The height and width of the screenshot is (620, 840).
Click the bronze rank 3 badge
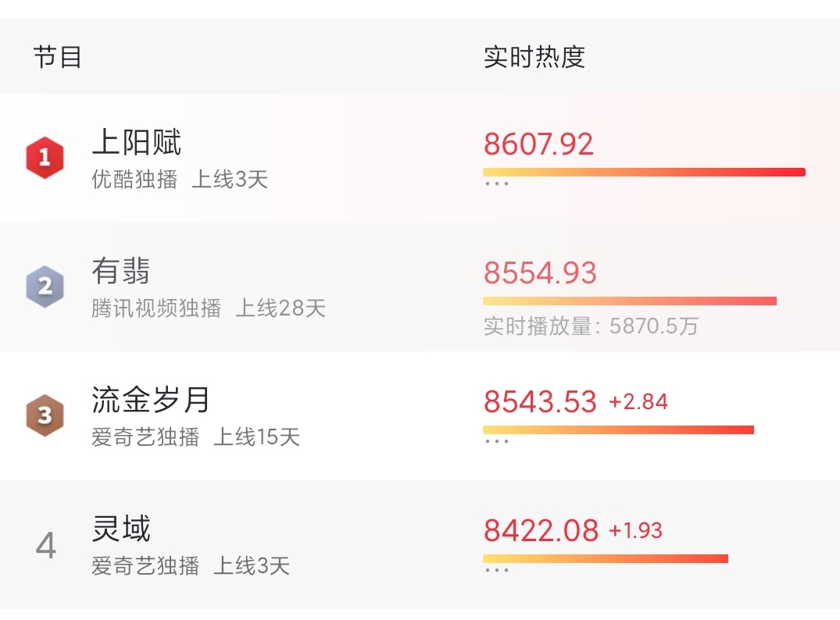(45, 415)
